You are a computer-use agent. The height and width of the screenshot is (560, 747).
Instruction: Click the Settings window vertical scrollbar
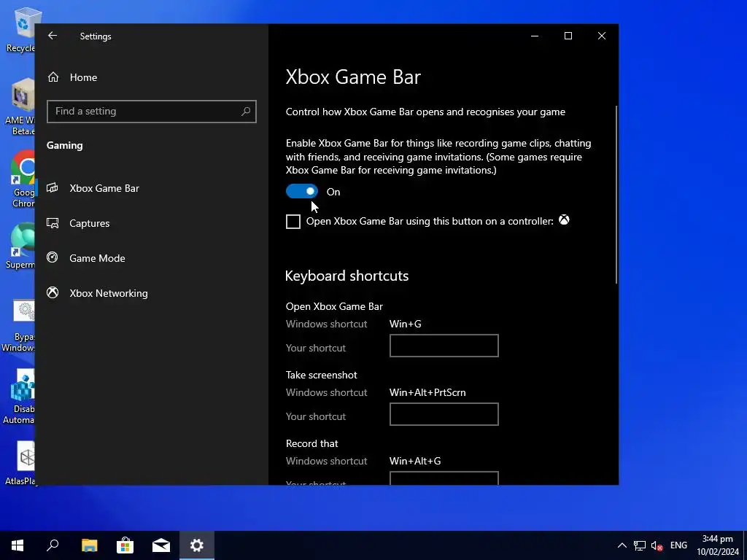[616, 195]
